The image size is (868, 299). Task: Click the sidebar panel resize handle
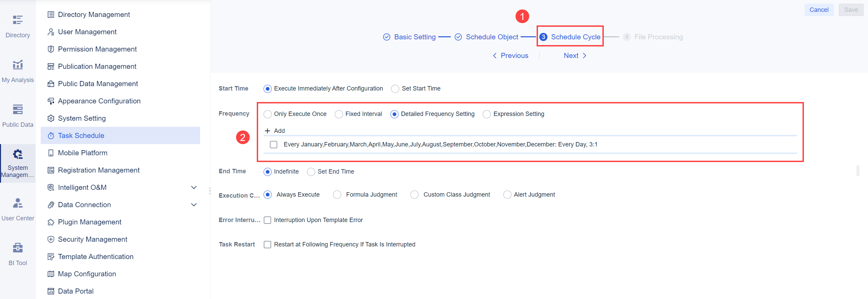[x=210, y=191]
